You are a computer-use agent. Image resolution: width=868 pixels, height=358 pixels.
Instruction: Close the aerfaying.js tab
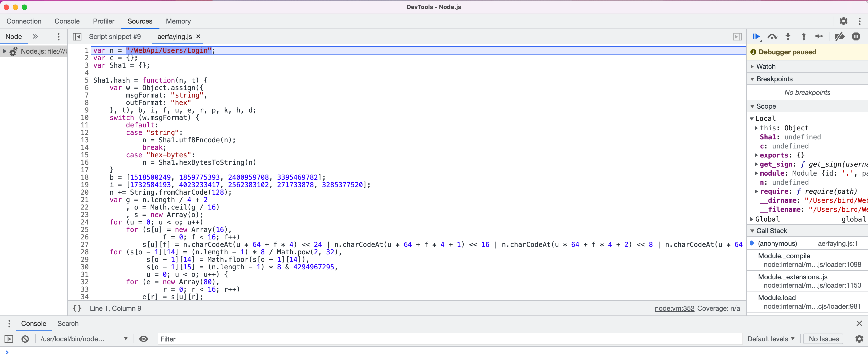198,36
